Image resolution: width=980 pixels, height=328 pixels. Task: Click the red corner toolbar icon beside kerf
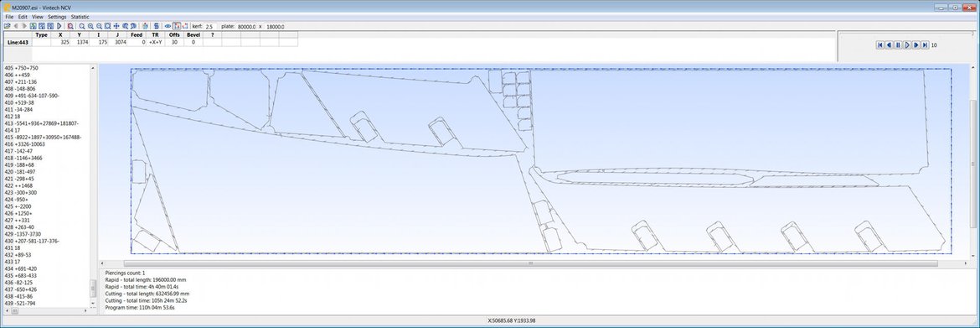pos(185,26)
